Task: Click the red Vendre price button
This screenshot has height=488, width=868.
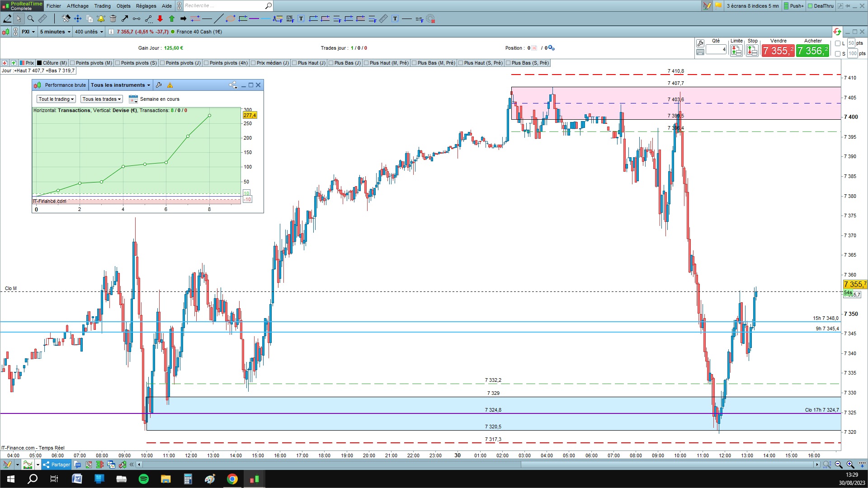Action: click(x=778, y=51)
